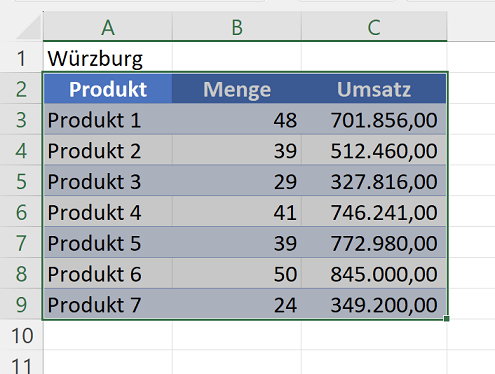Select column A header
Viewport: 495px width, 374px height.
[108, 26]
